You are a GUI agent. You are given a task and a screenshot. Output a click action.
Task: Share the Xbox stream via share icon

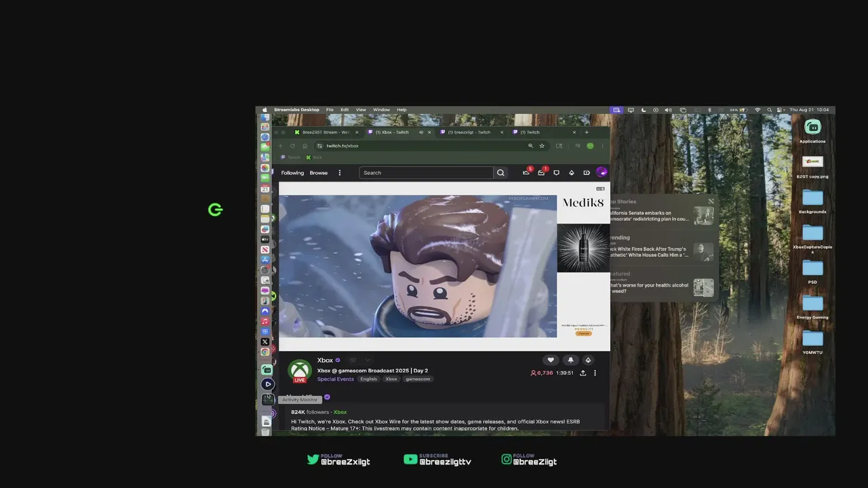click(x=583, y=373)
